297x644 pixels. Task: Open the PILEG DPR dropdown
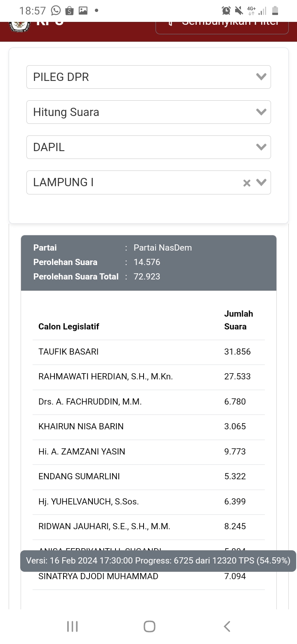148,77
